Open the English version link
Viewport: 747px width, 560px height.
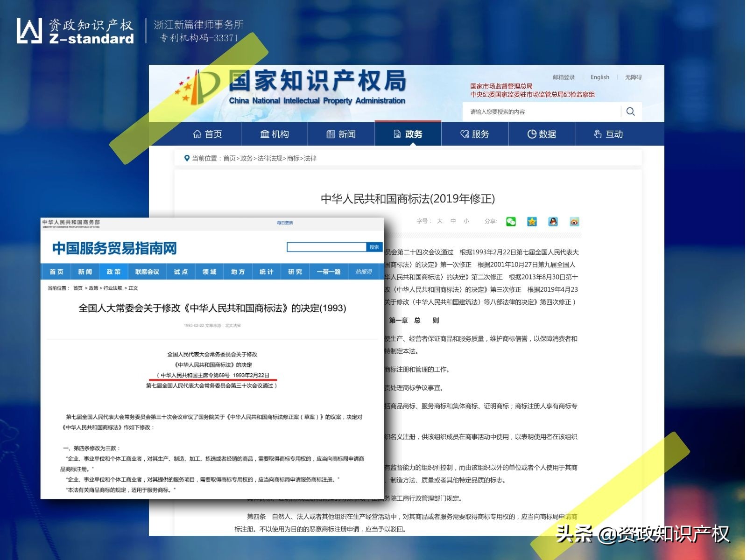click(x=599, y=77)
